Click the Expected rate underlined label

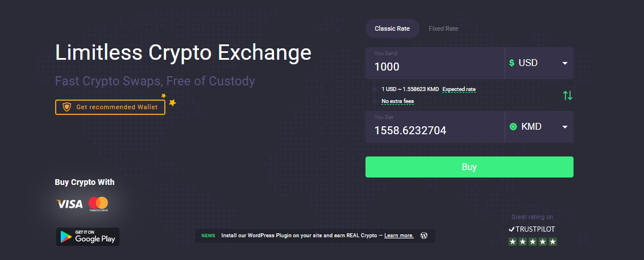[459, 89]
